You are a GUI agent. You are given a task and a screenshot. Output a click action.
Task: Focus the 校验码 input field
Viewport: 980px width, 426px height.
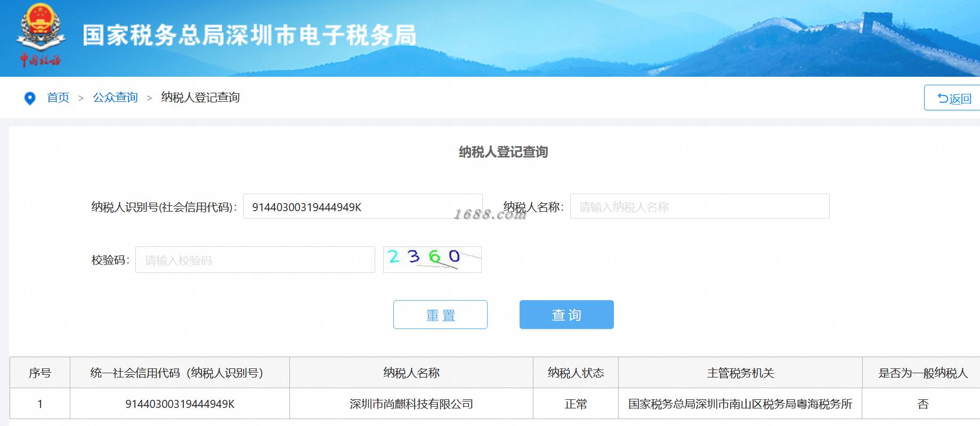pos(255,260)
